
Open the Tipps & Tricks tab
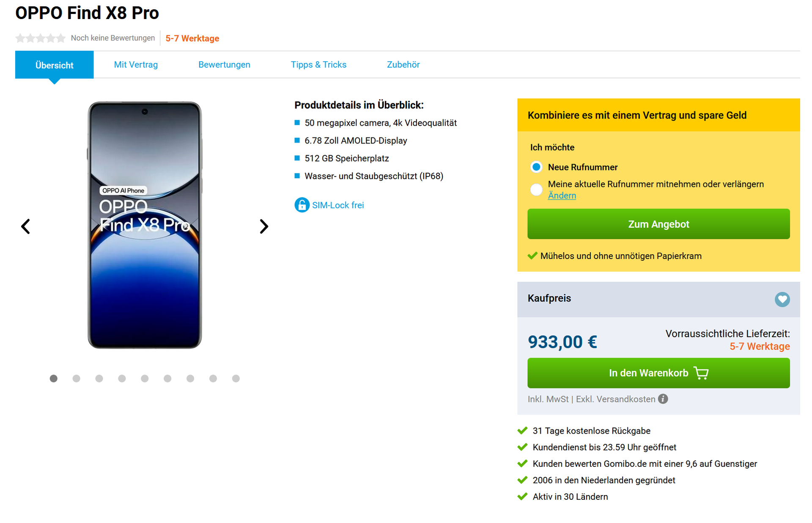pyautogui.click(x=318, y=65)
